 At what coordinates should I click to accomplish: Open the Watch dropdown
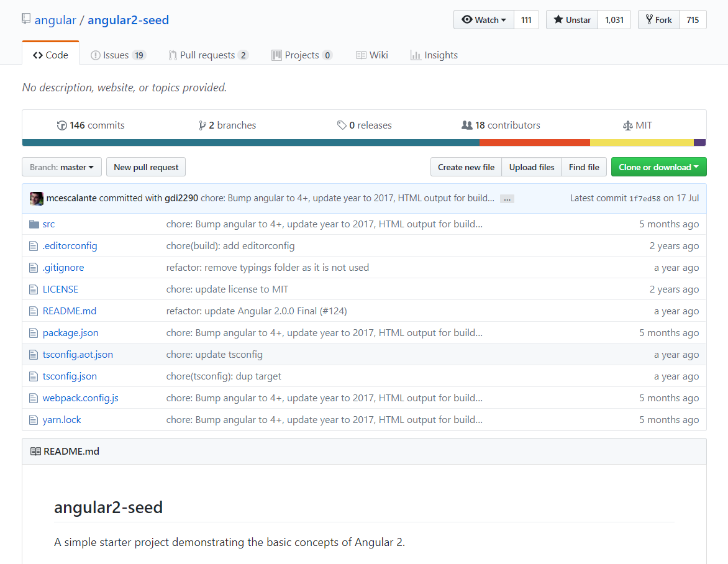(x=484, y=20)
